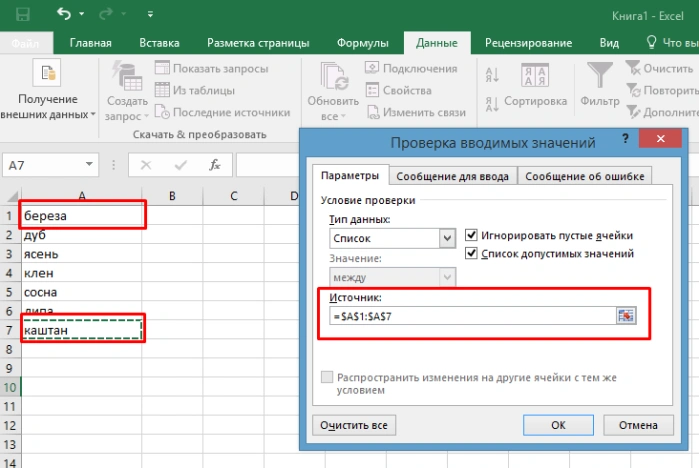Click into the Источник source input field
The width and height of the screenshot is (699, 468).
pyautogui.click(x=473, y=316)
